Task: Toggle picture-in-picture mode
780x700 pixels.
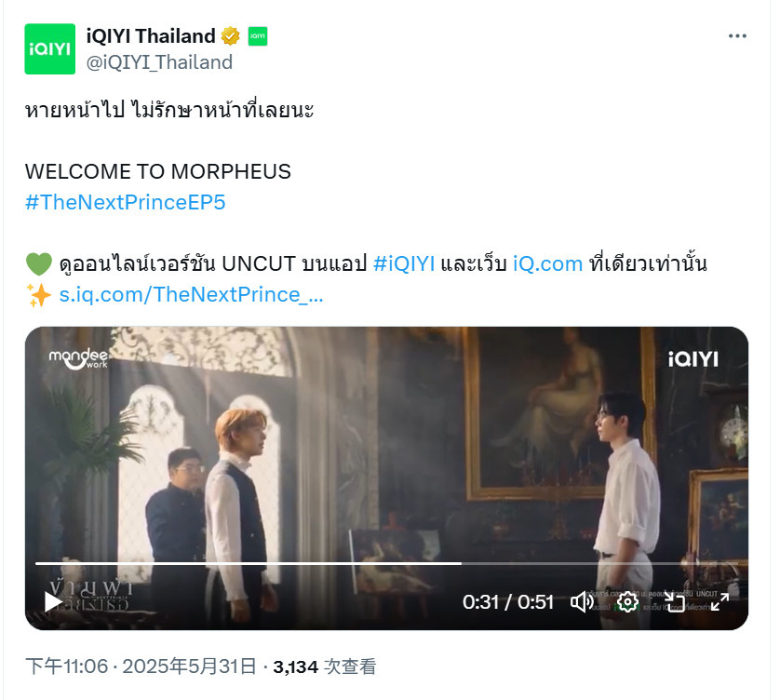Action: [x=675, y=602]
